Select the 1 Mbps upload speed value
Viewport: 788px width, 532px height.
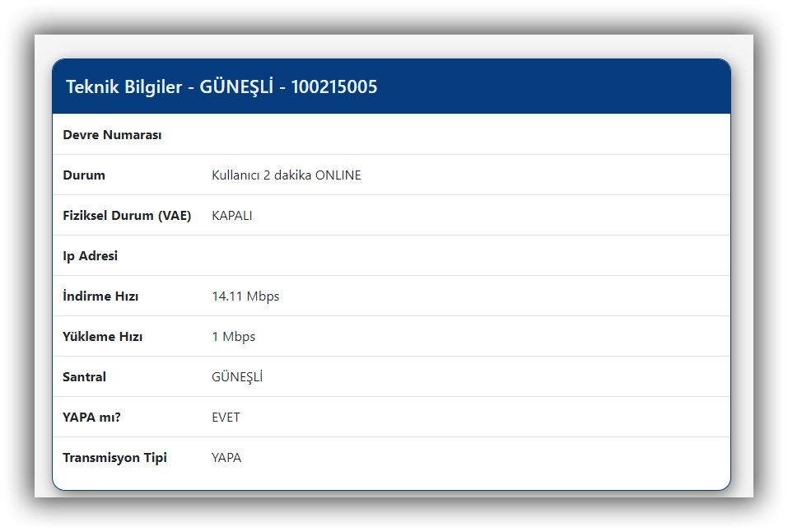tap(233, 337)
